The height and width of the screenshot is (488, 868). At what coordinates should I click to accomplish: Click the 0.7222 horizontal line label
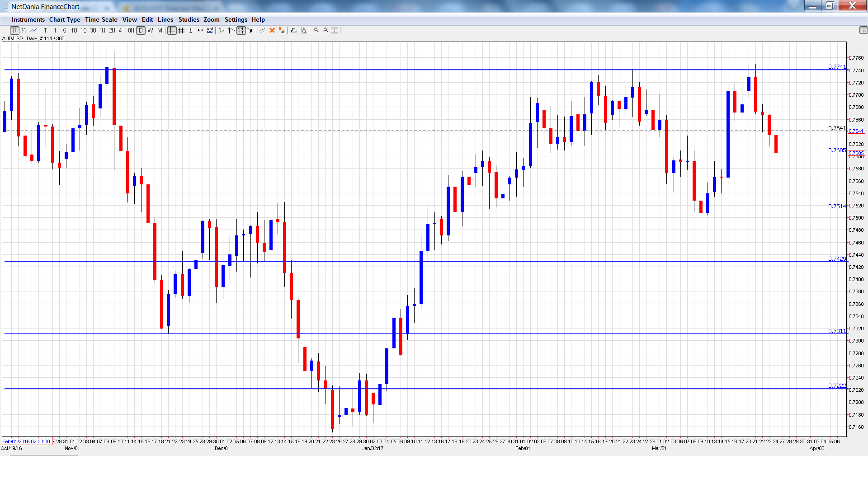click(837, 385)
